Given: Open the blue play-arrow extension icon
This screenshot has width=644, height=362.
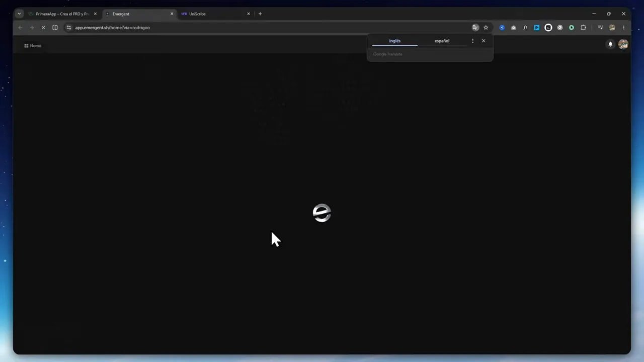Looking at the screenshot, I should [537, 28].
